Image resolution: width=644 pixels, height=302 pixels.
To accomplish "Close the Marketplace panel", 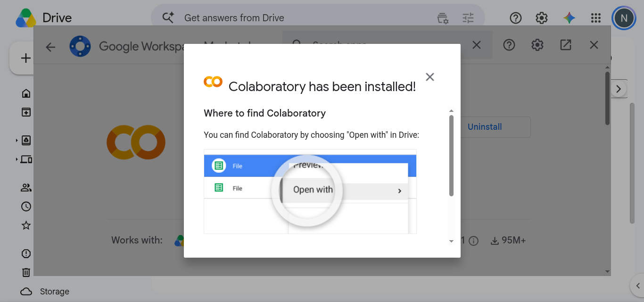I will [594, 45].
